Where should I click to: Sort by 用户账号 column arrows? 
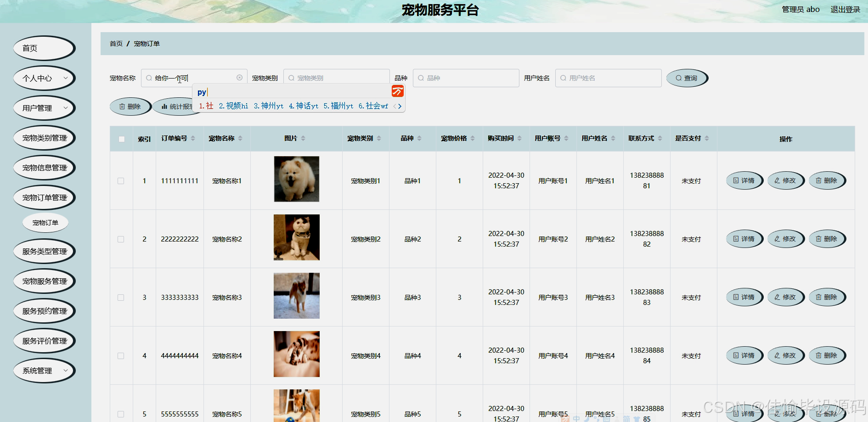tap(566, 138)
